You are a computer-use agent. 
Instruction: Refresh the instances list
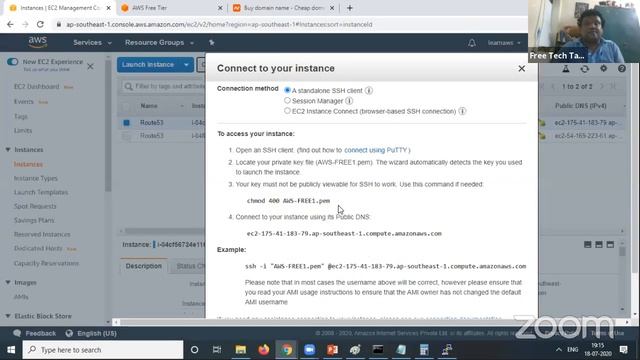pos(584,69)
